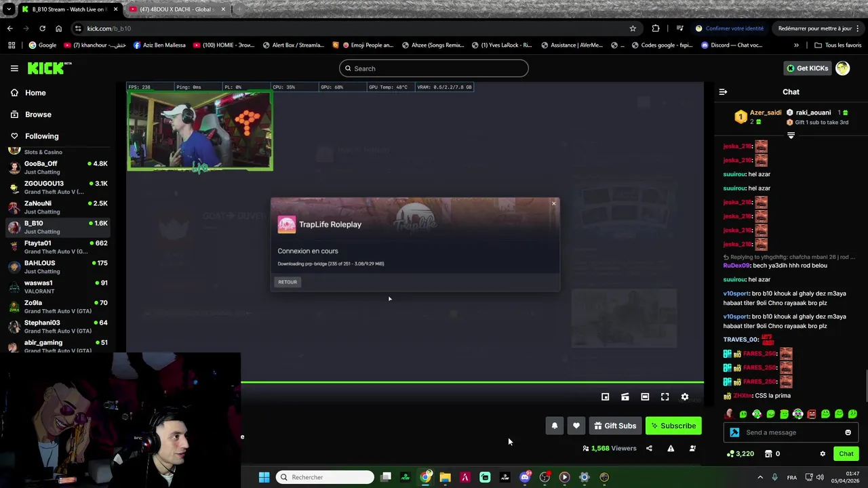Show hidden system tray icons
Screen dimensions: 868x488
coord(760,477)
